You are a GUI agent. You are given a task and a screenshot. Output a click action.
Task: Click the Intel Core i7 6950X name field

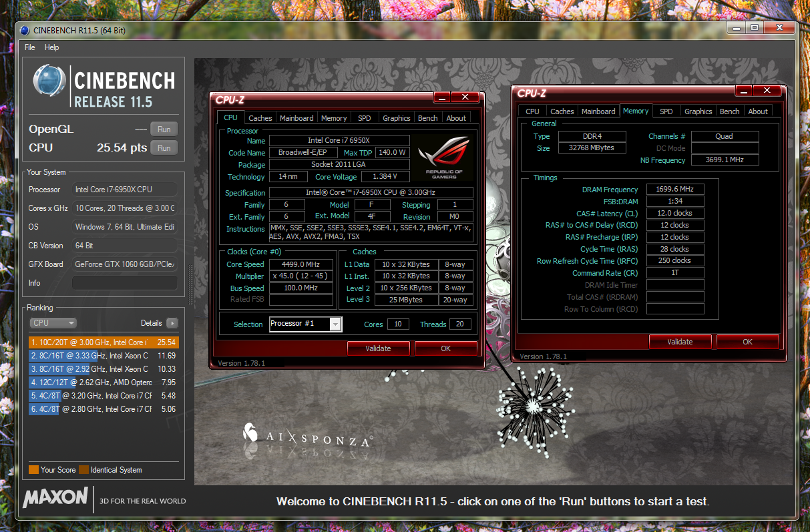tap(339, 141)
